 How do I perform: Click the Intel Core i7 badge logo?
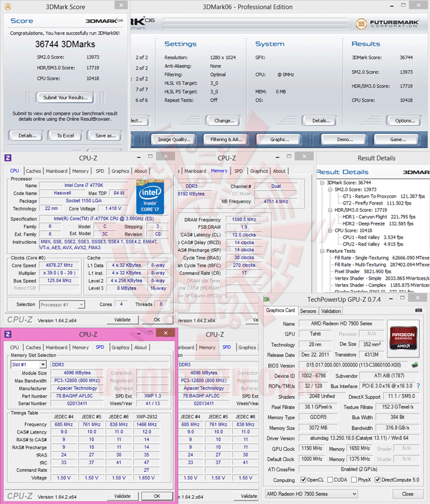pos(150,197)
